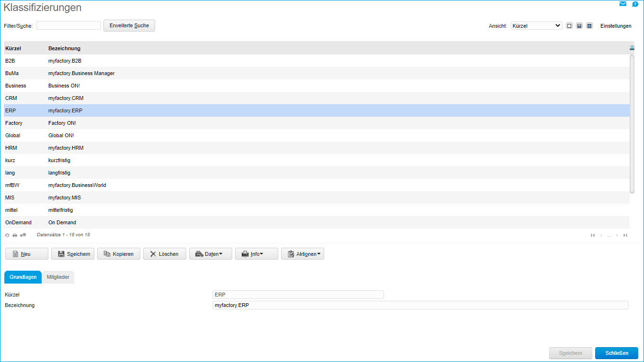The width and height of the screenshot is (644, 362).
Task: Open Einstellungen link
Action: coord(616,26)
